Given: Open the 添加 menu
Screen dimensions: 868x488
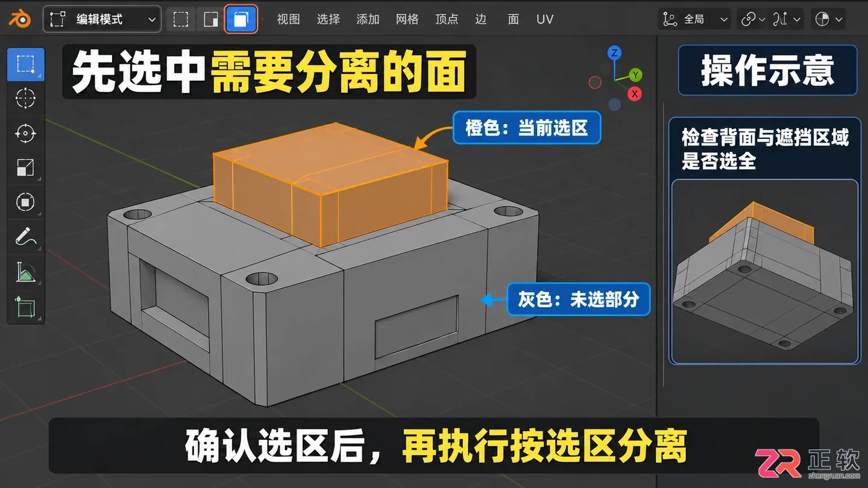Looking at the screenshot, I should pos(368,19).
